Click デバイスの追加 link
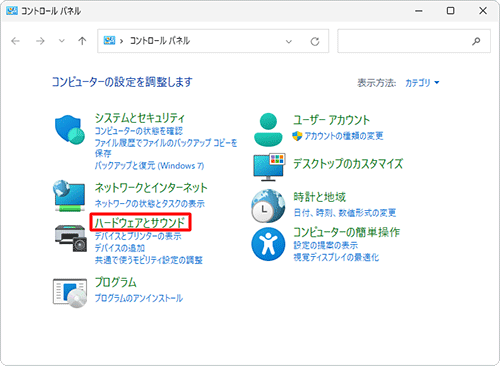Image resolution: width=500 pixels, height=366 pixels. (120, 248)
